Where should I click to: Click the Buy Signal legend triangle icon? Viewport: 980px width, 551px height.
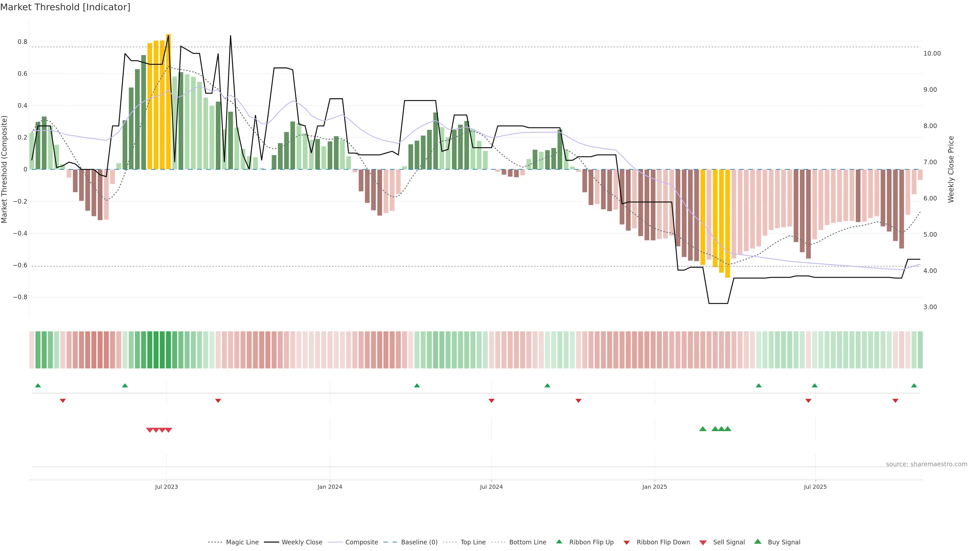758,542
